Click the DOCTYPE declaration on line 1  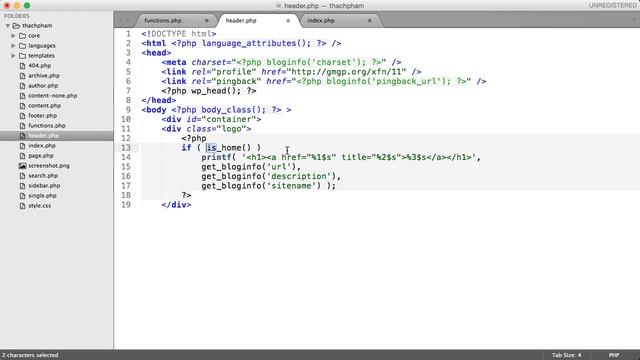pos(179,34)
